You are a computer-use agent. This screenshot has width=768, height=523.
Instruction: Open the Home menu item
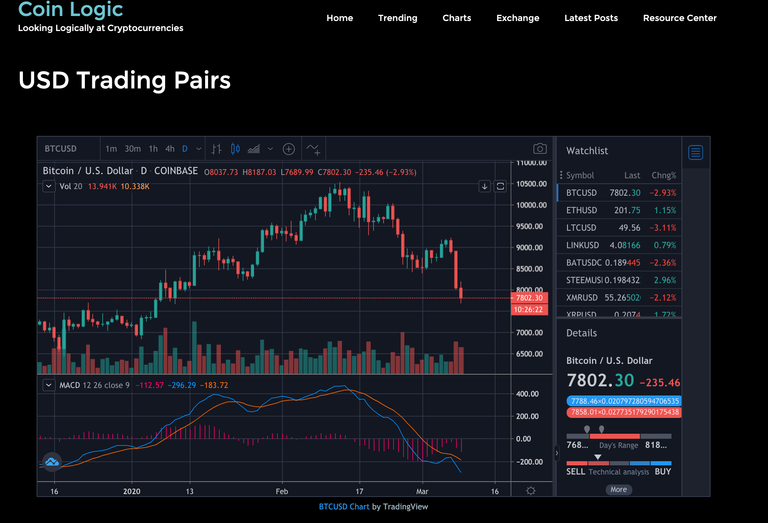tap(339, 18)
